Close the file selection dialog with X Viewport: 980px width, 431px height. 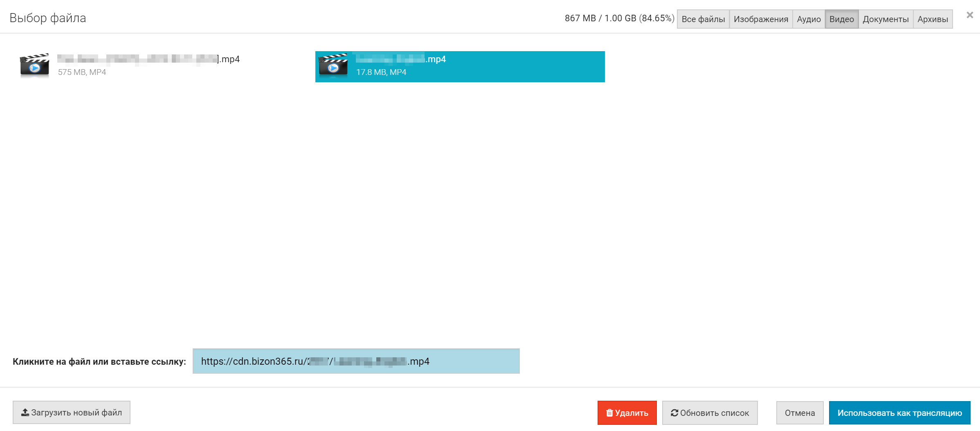(970, 15)
